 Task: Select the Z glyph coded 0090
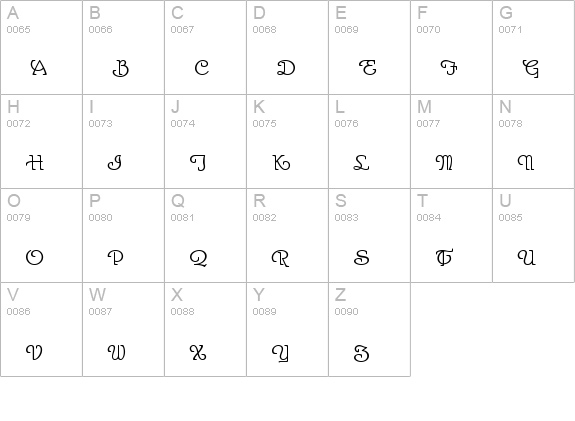point(369,329)
